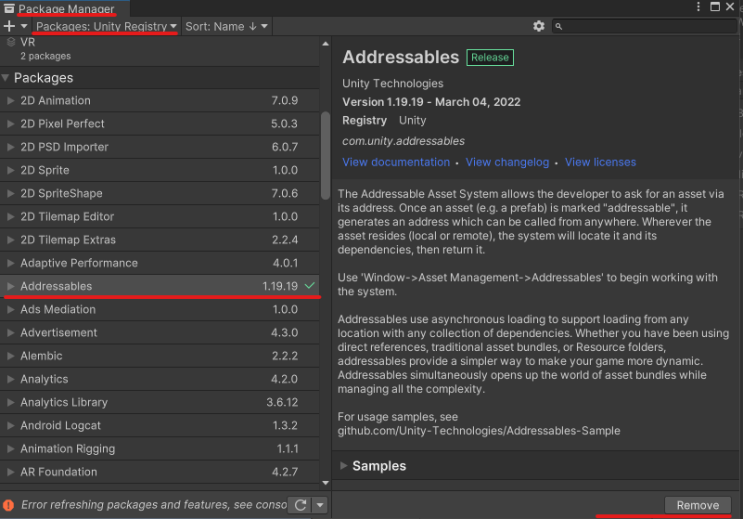Viewport: 743px width, 519px height.
Task: Click the error warning icon in status bar
Action: 9,505
